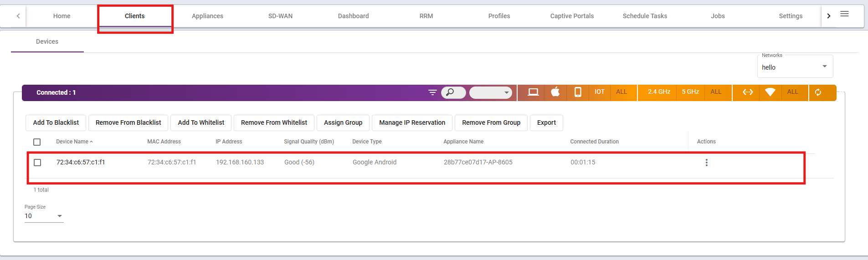Image resolution: width=868 pixels, height=260 pixels.
Task: Check the select-all header checkbox
Action: click(x=37, y=142)
